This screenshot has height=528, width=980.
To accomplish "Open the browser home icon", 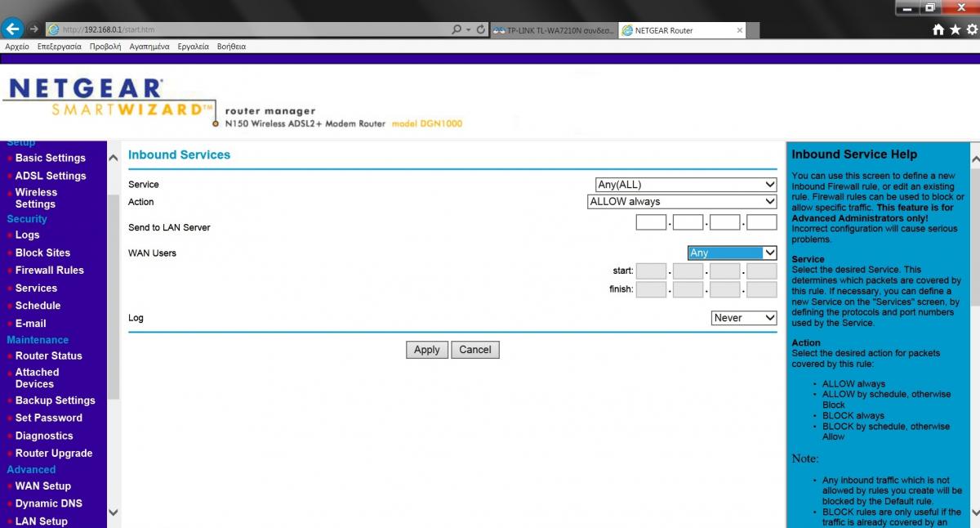I will click(x=939, y=29).
